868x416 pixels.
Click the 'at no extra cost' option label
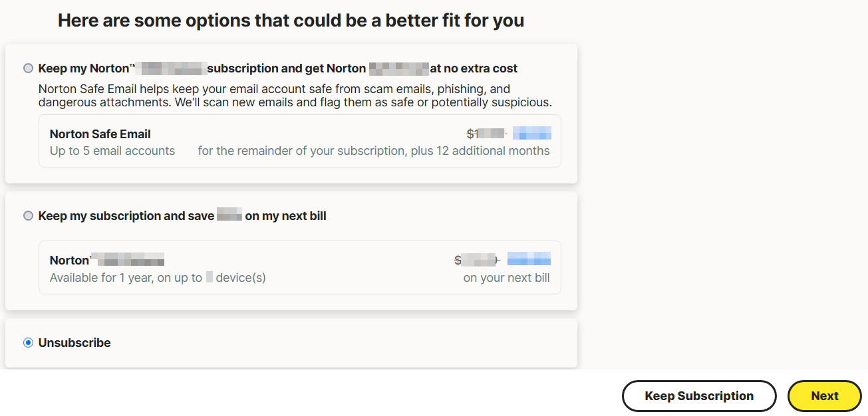click(x=474, y=68)
